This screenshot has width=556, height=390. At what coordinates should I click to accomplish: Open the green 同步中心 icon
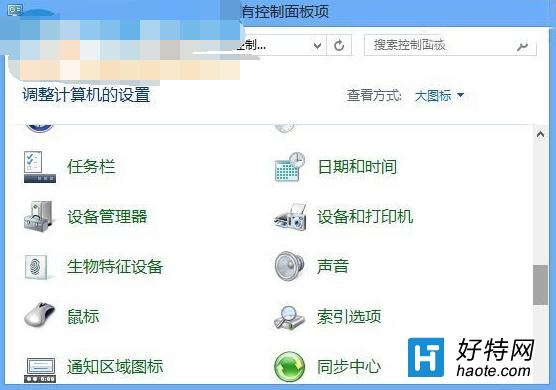(289, 367)
